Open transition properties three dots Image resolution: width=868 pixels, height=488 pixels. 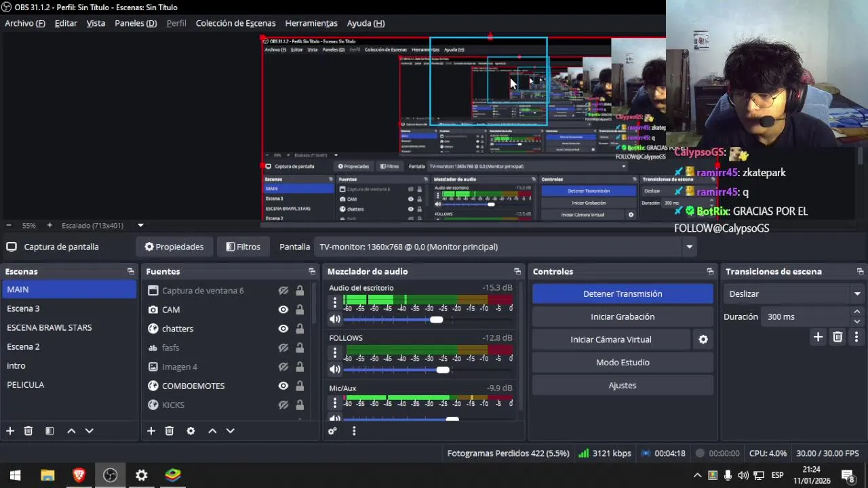pos(856,337)
